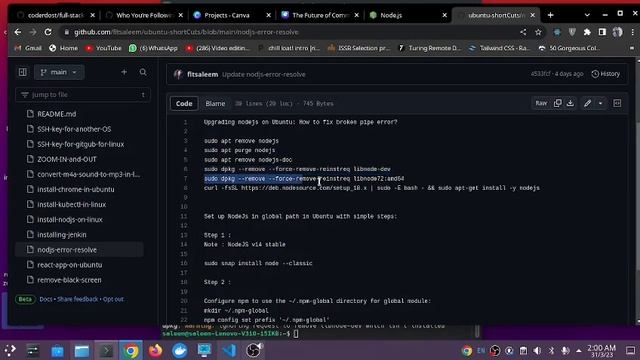Image resolution: width=640 pixels, height=360 pixels.
Task: Open convert-m4a-sound-to-mp3 file
Action: (x=88, y=174)
